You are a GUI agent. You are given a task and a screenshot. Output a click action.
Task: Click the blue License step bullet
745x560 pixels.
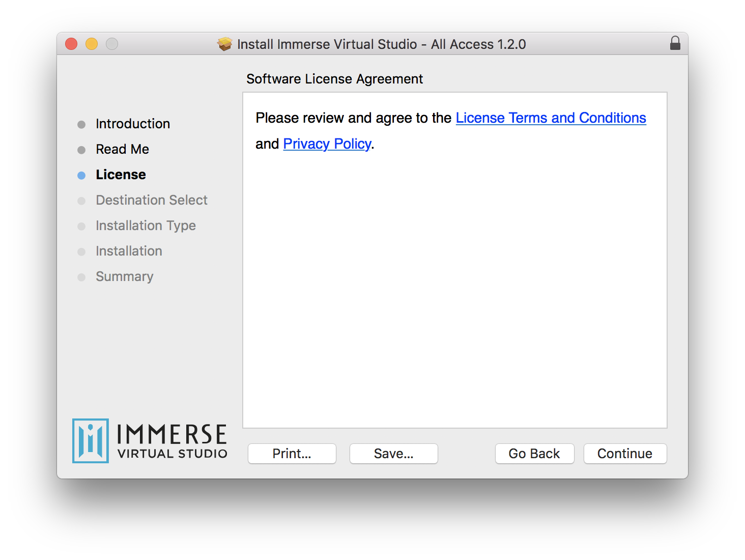tap(81, 176)
